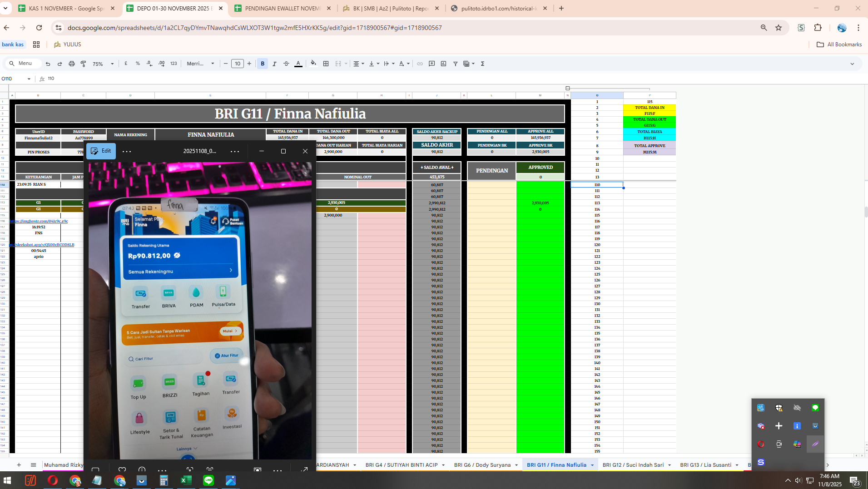The height and width of the screenshot is (489, 868).
Task: Open the BRI G6 / Dody Suryana sheet
Action: [x=482, y=465]
